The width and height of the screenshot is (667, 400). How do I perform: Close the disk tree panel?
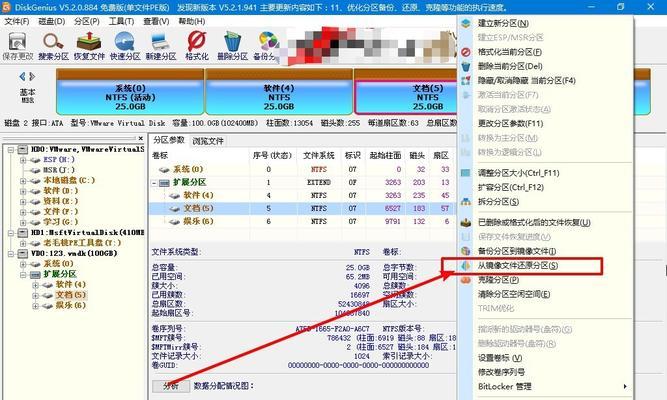(x=141, y=138)
